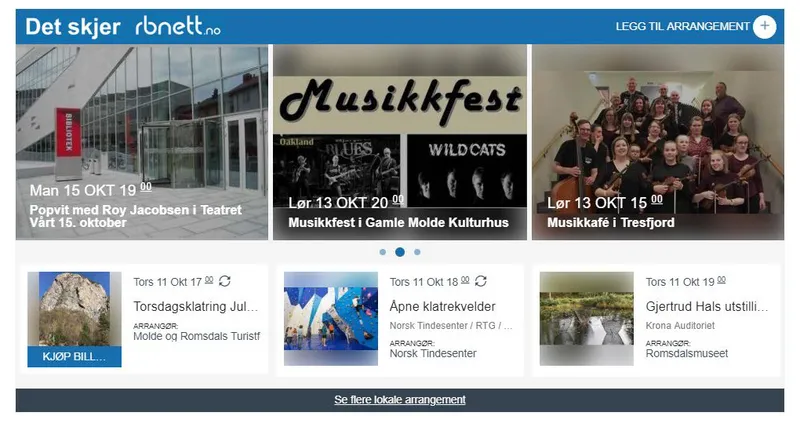Click the recurring icon beside Tors 11 Okt 17
This screenshot has width=800, height=421.
tap(224, 281)
